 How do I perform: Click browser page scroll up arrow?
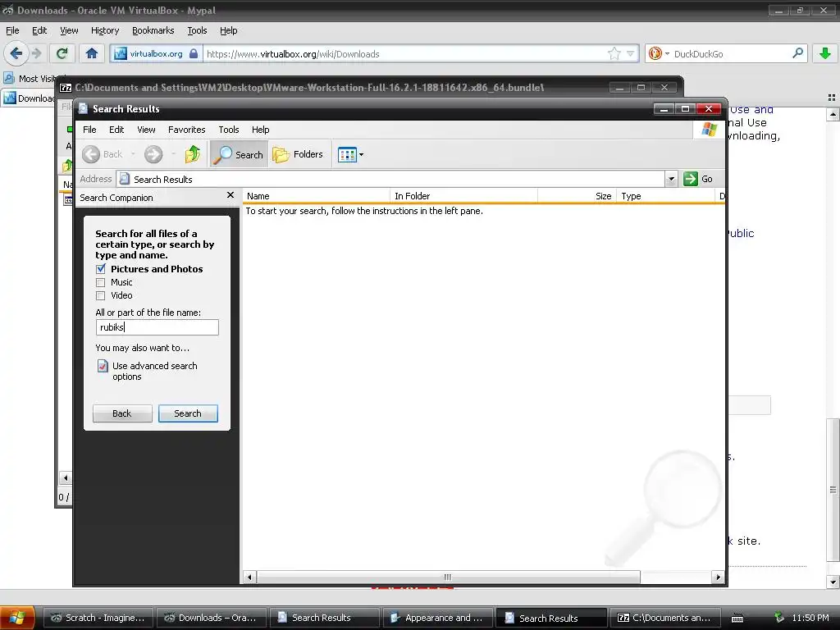(833, 114)
